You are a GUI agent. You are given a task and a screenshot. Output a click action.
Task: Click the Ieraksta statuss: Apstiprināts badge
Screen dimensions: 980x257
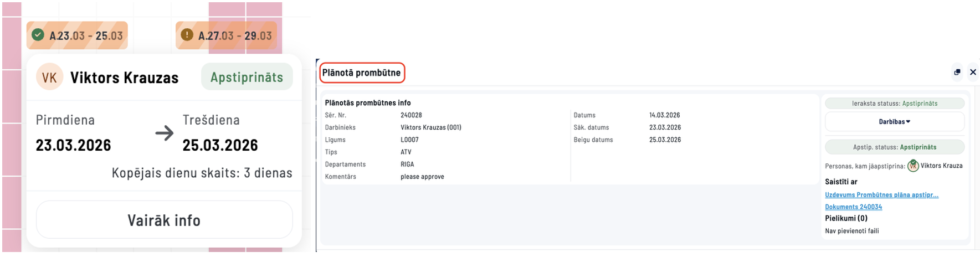tap(894, 104)
